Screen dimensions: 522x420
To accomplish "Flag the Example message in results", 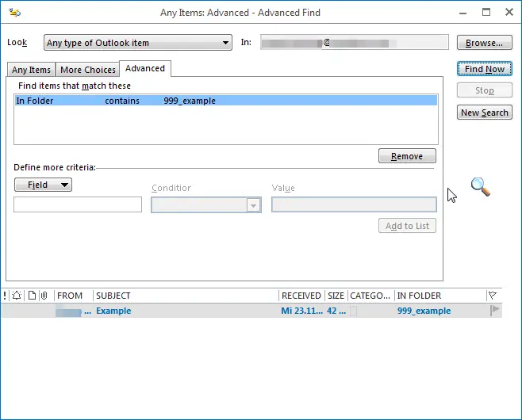I will click(x=495, y=311).
